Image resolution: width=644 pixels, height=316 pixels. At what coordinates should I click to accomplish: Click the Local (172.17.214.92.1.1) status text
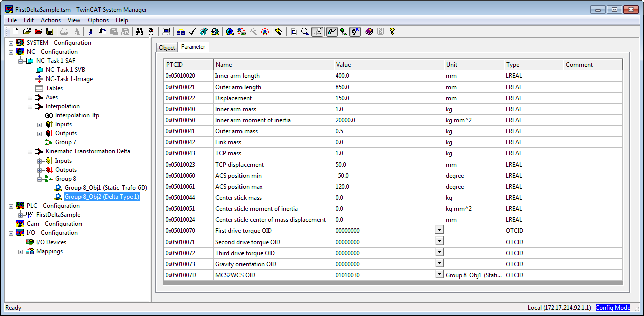tap(559, 308)
